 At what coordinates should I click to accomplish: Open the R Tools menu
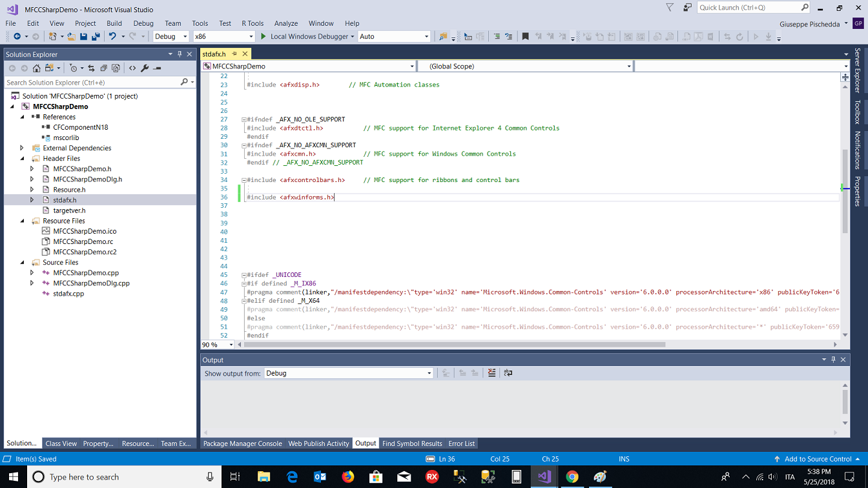(253, 23)
